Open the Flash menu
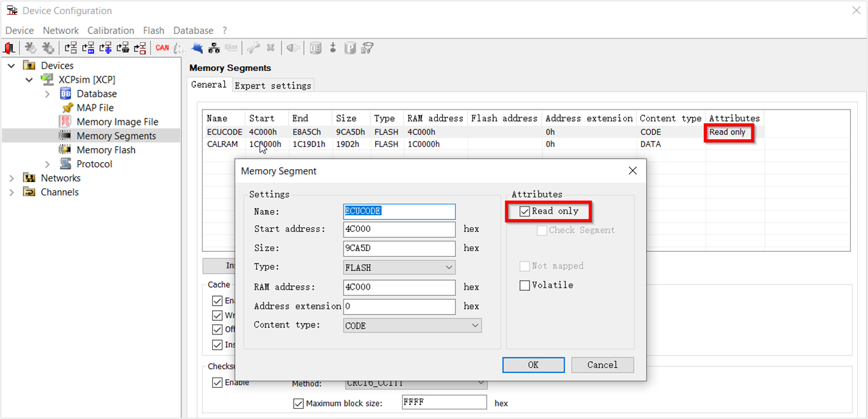Viewport: 868px width, 419px height. click(154, 30)
